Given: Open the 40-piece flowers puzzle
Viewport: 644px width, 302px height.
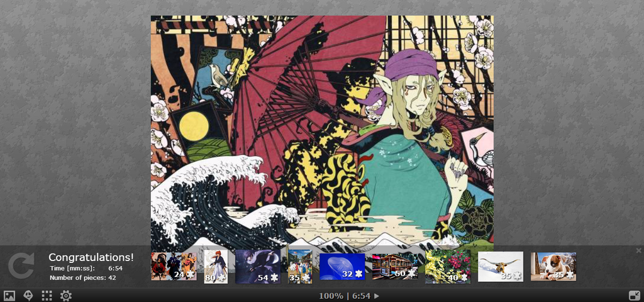Looking at the screenshot, I should click(448, 266).
